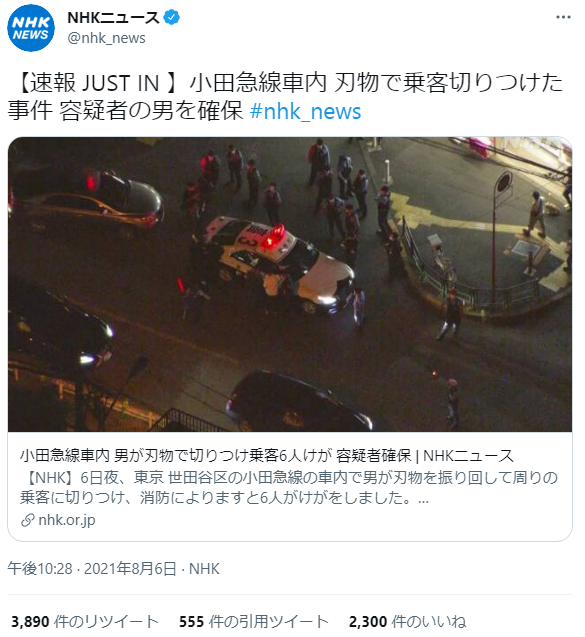
Task: Open the article headline in the link card
Action: point(266,455)
